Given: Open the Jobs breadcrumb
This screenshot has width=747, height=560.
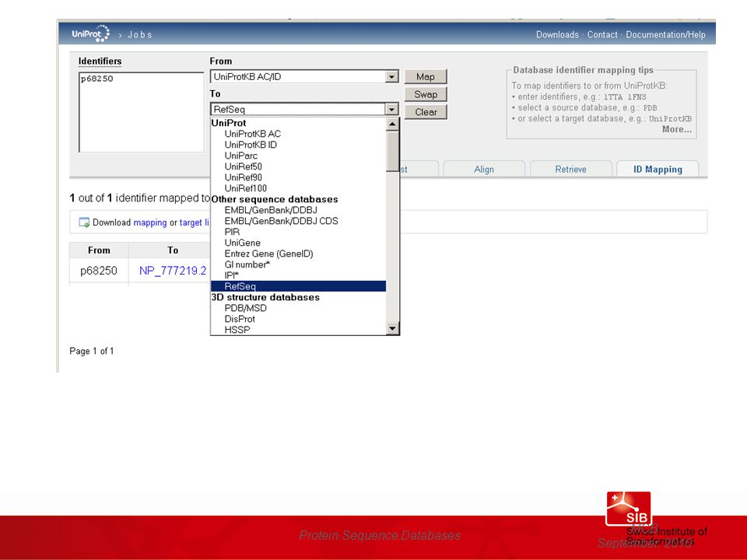Looking at the screenshot, I should pyautogui.click(x=139, y=35).
